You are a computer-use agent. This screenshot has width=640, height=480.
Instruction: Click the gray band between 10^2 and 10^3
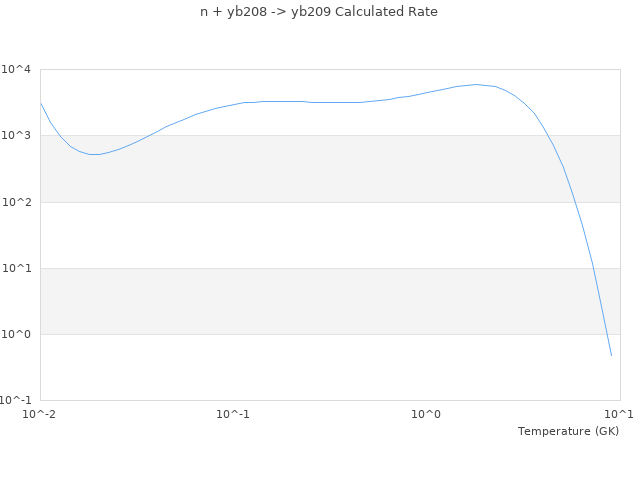(x=300, y=168)
